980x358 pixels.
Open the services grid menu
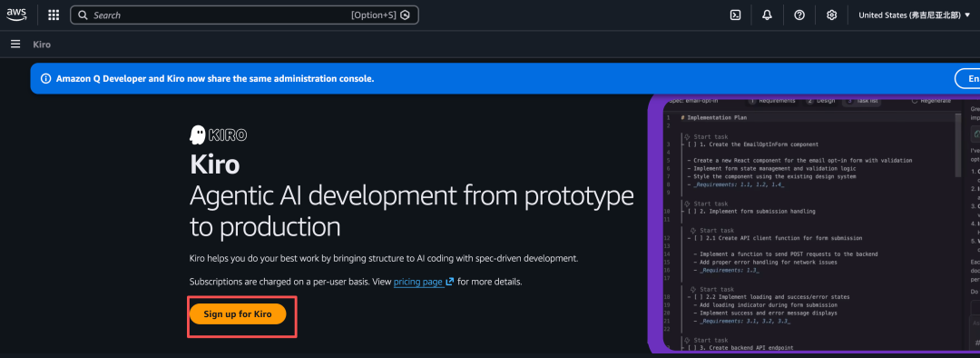tap(54, 15)
